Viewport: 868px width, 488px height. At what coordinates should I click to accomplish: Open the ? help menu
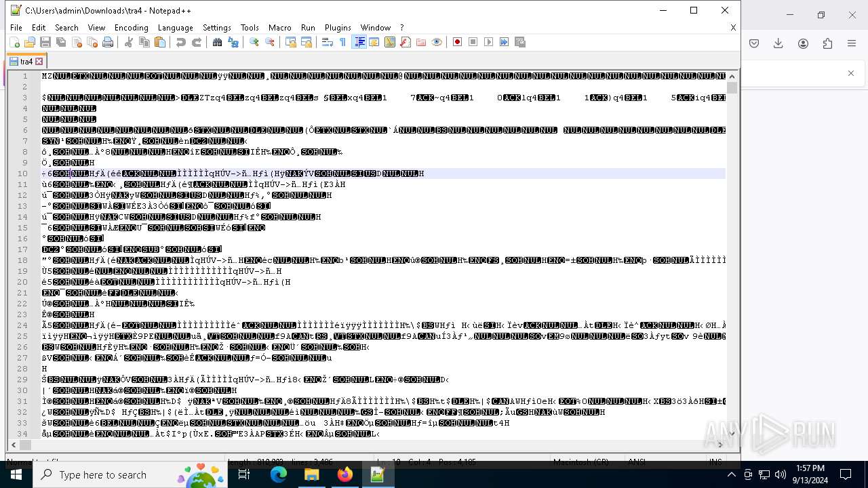point(402,28)
